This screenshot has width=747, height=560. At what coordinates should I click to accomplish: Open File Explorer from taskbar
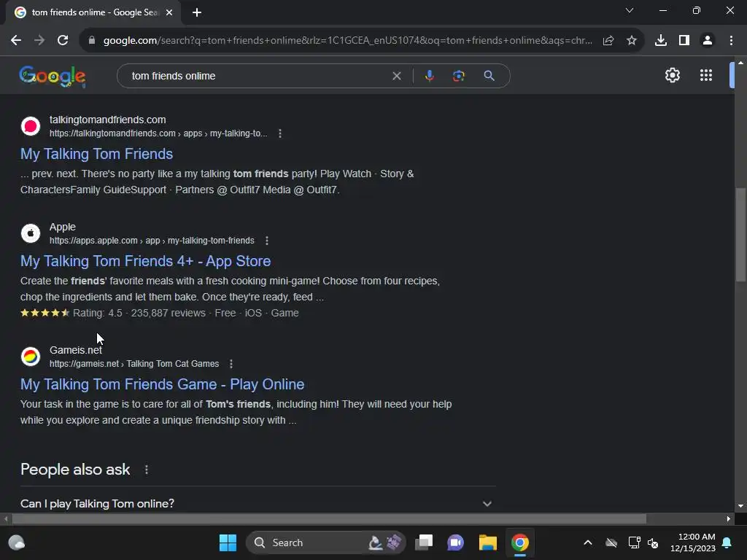pos(488,542)
